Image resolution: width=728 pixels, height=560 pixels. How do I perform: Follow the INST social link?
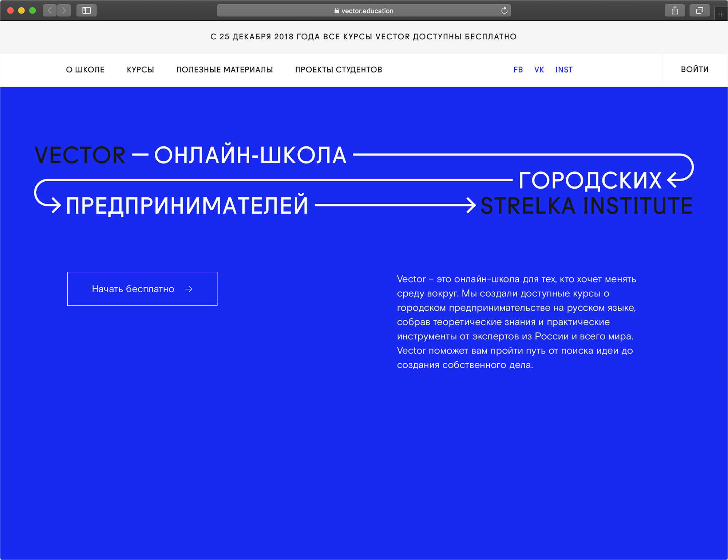coord(564,70)
